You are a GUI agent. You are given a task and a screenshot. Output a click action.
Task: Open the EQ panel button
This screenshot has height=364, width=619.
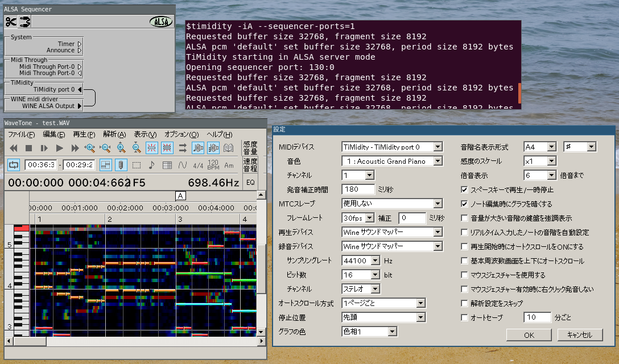[x=250, y=183]
